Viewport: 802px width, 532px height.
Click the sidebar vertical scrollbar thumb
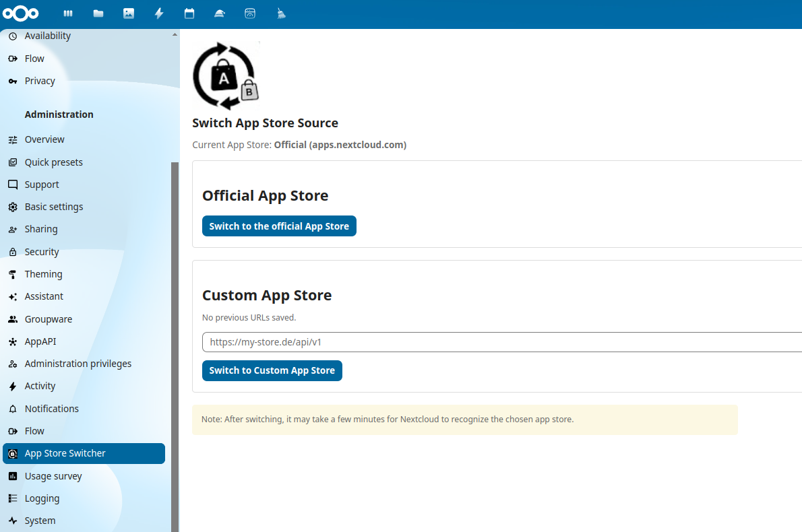click(x=175, y=347)
